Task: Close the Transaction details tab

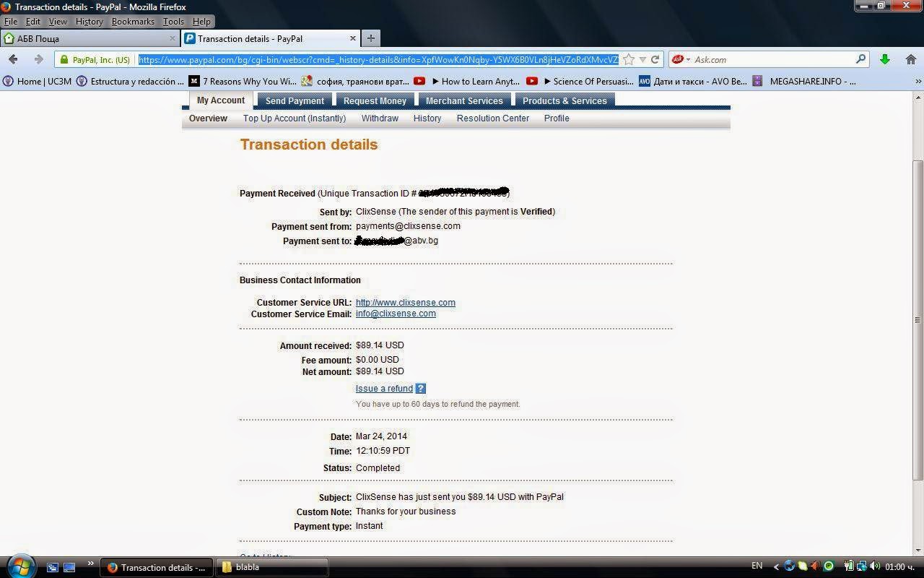Action: click(x=353, y=38)
